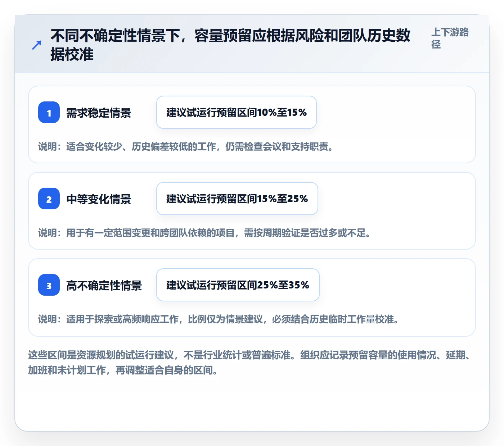Click the note starting 说明：适合变化较少
Viewport: 504px width, 446px height.
click(x=186, y=147)
